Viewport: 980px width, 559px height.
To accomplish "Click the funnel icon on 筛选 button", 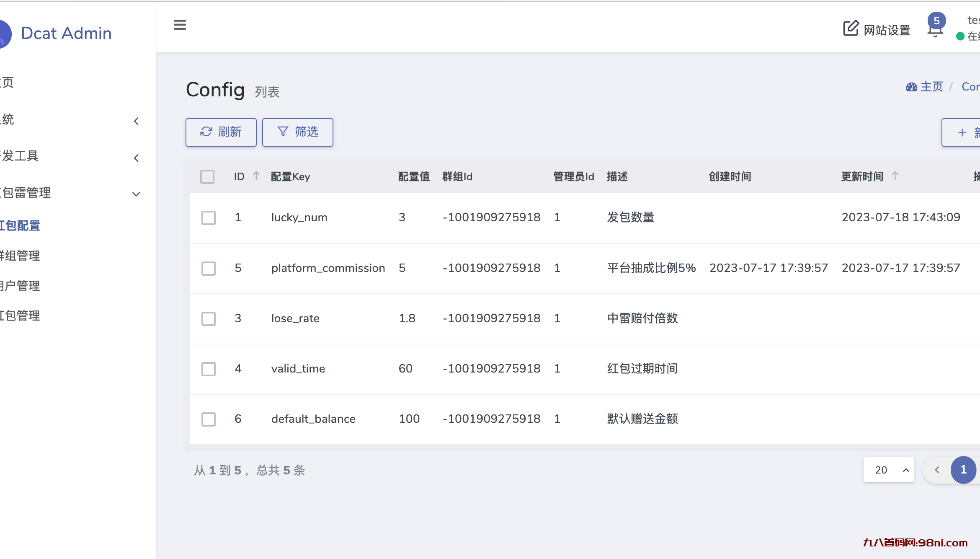I will (283, 132).
